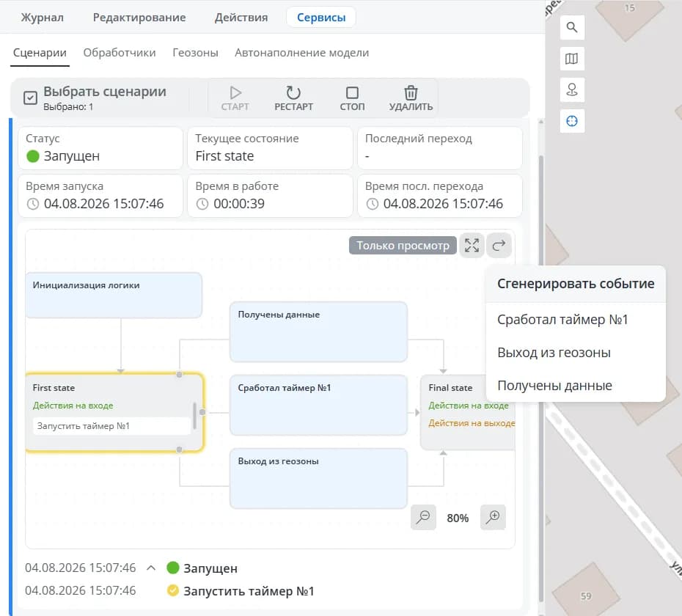Open the Автонаполнение модели sub-tab
682x616 pixels.
[301, 53]
